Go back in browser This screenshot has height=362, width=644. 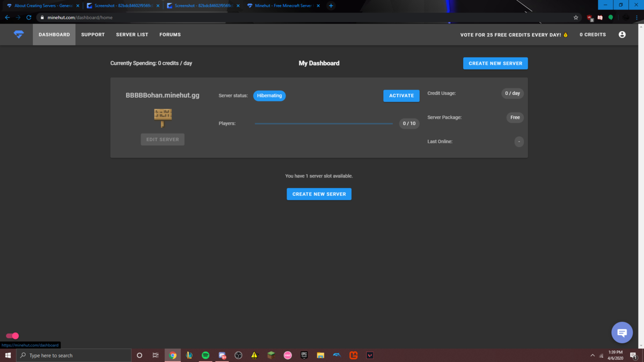pos(8,17)
